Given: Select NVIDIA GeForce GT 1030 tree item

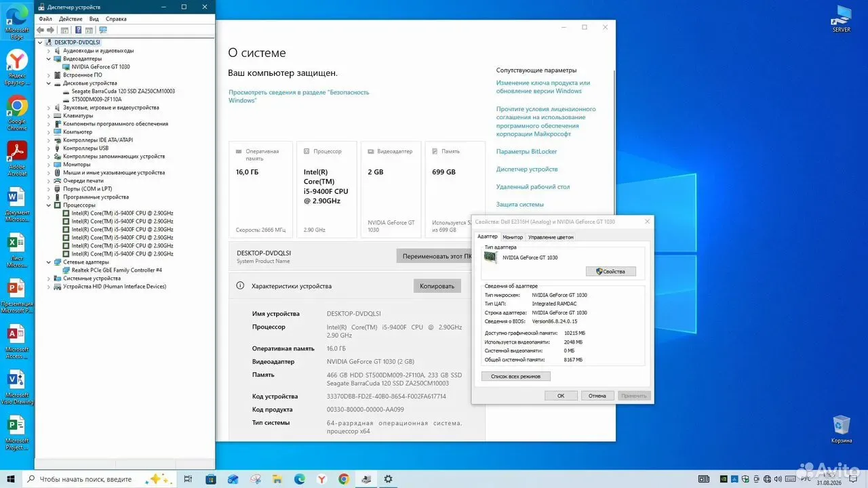Looking at the screenshot, I should point(100,67).
